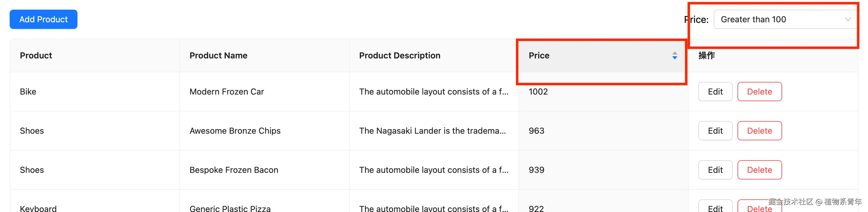
Task: Click the Price column header label
Action: pos(539,55)
